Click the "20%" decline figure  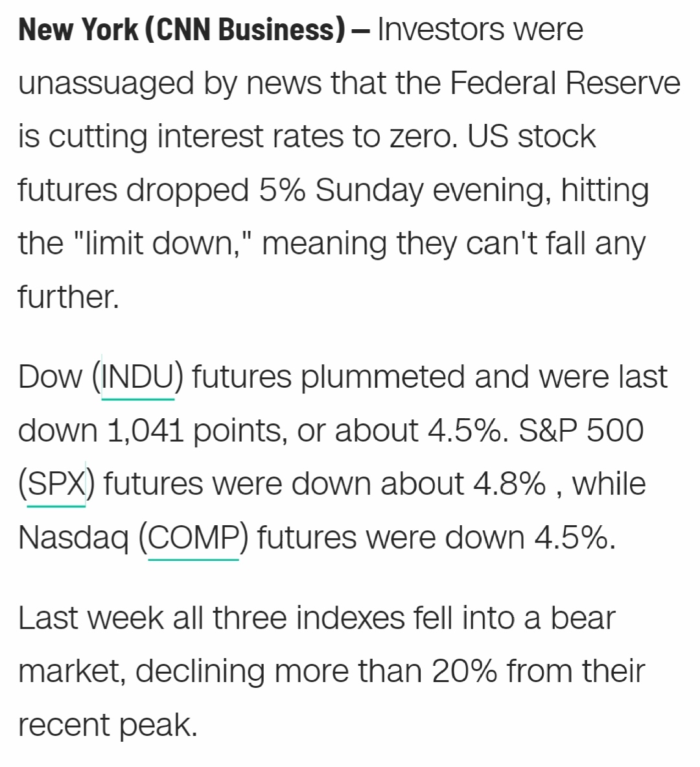click(464, 670)
